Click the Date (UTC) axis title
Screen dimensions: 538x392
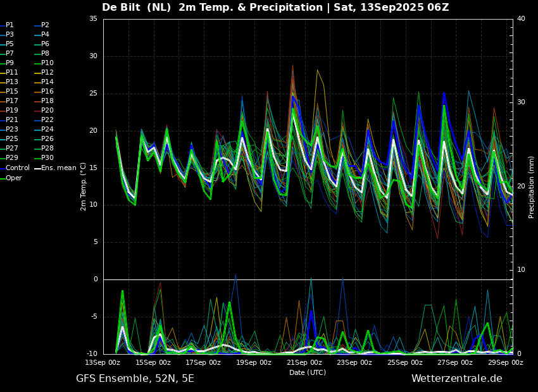pos(308,372)
